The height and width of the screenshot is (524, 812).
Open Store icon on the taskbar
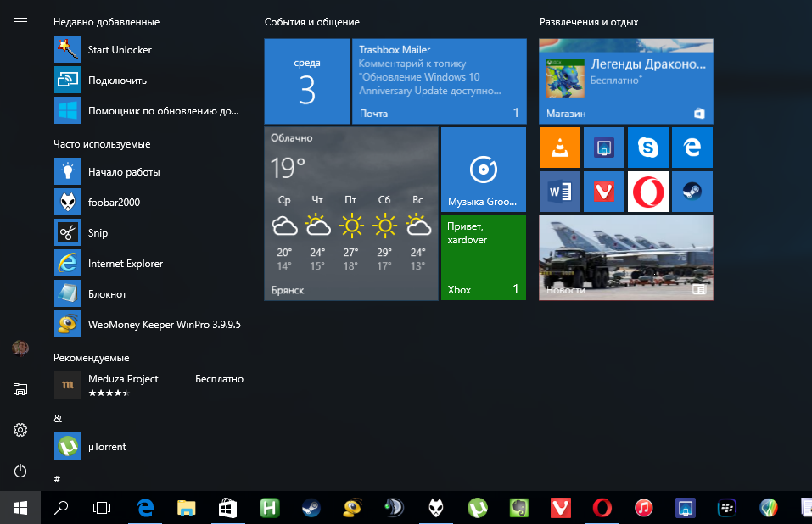coord(228,508)
